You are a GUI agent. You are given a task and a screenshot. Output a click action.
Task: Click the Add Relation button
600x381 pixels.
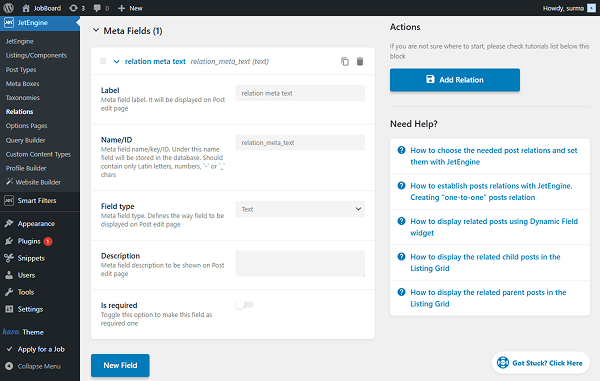455,80
